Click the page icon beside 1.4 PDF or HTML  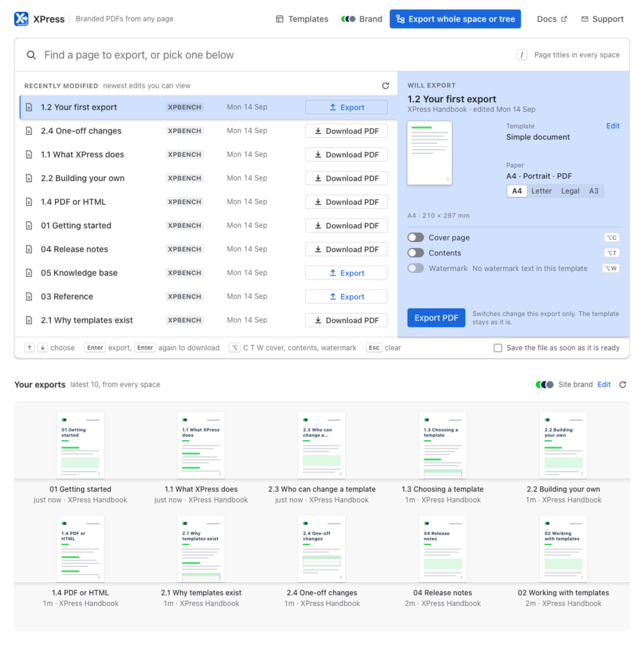tap(29, 202)
